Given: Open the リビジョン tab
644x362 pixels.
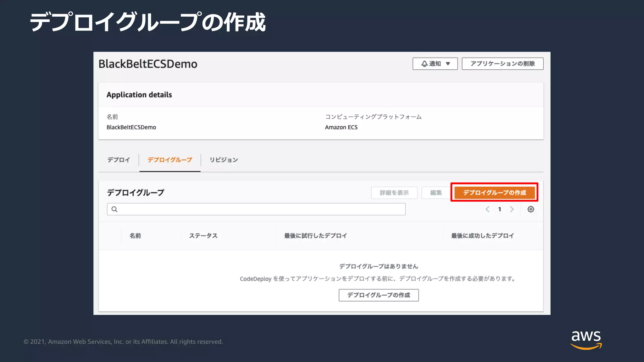Looking at the screenshot, I should coord(224,160).
